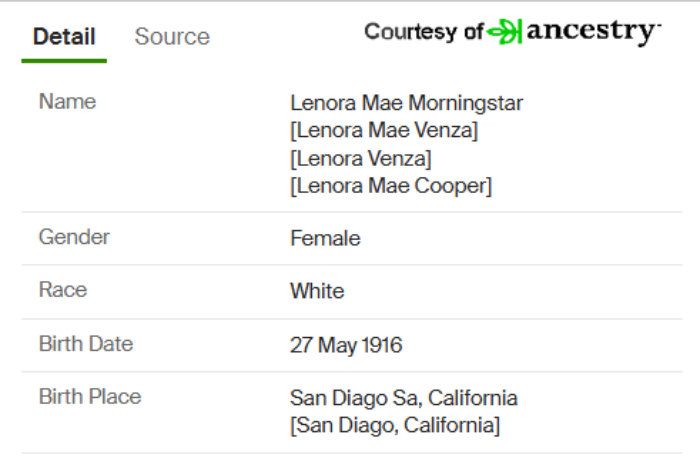Screen dimensions: 700x458
Task: Click the Female gender value
Action: click(325, 238)
